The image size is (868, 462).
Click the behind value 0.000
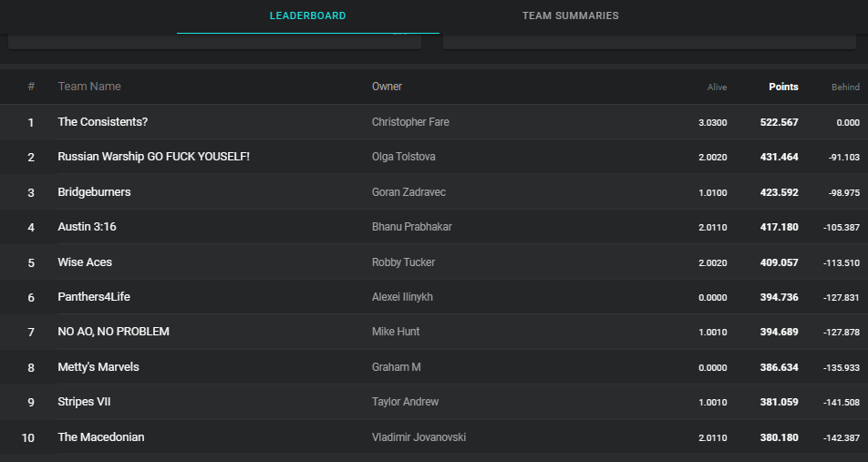pyautogui.click(x=848, y=123)
